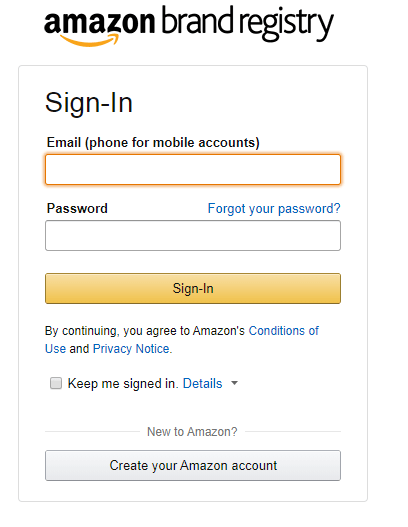408x527 pixels.
Task: Click the Amazon smile arrow logo
Action: pos(91,40)
